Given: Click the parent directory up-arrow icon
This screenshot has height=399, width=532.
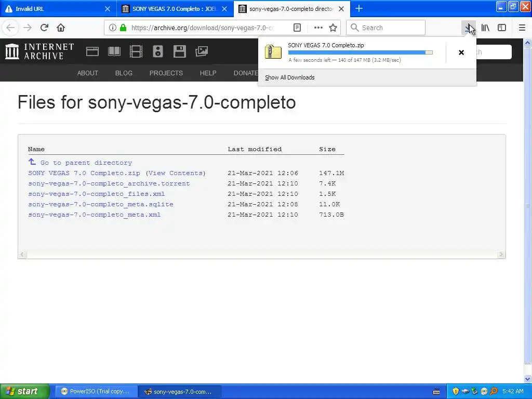Looking at the screenshot, I should click(x=32, y=162).
